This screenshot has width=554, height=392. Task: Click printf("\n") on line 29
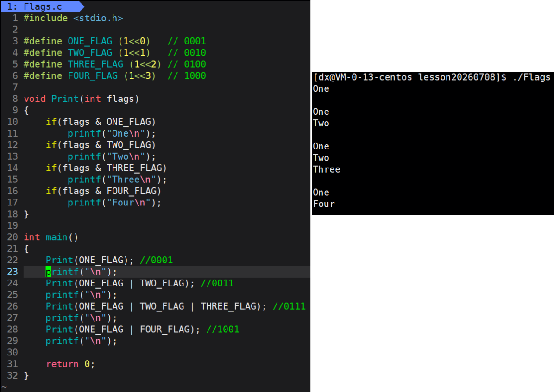click(81, 341)
